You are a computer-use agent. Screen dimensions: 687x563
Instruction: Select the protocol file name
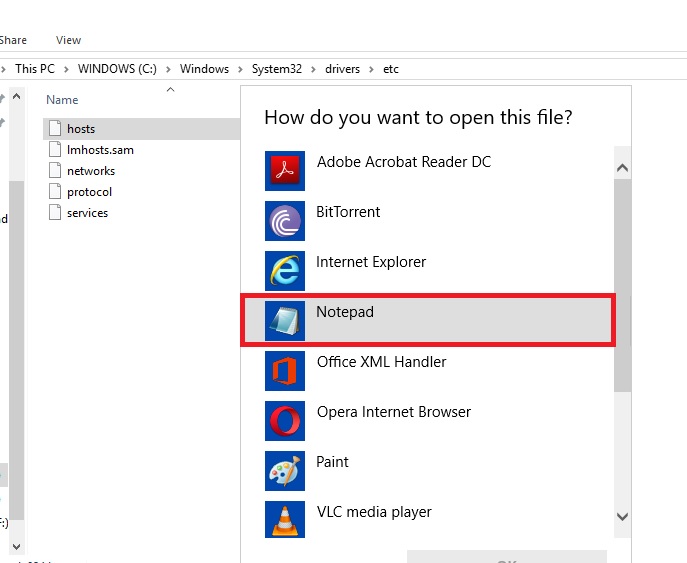(x=89, y=192)
